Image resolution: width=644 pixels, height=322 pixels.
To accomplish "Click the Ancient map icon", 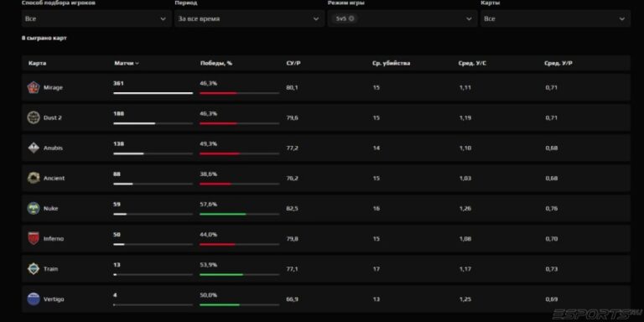I will (x=34, y=179).
